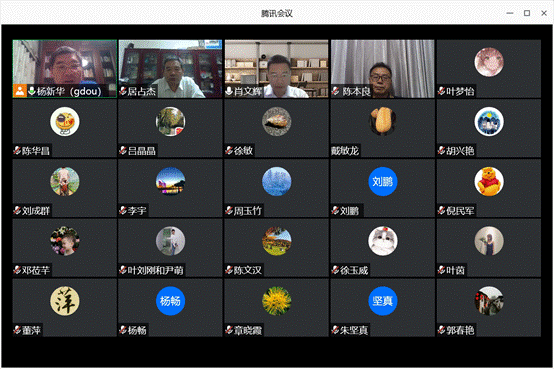The width and height of the screenshot is (554, 369).
Task: Click the orange host icon beside 杨新华
Action: tap(20, 91)
